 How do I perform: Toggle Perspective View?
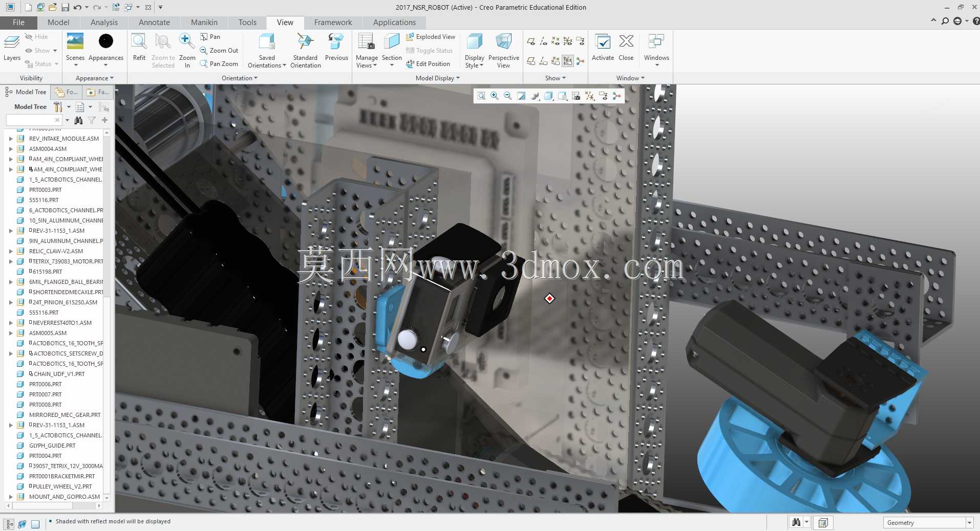504,50
